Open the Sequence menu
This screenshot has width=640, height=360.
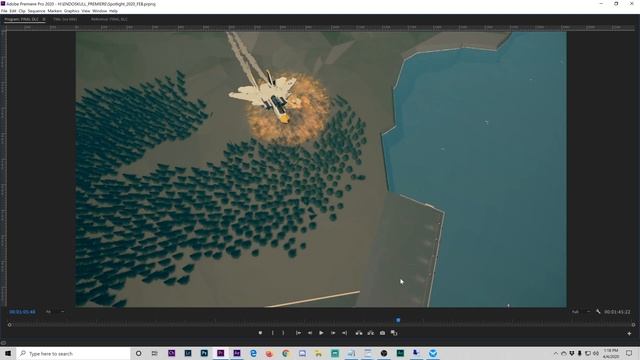pyautogui.click(x=36, y=11)
